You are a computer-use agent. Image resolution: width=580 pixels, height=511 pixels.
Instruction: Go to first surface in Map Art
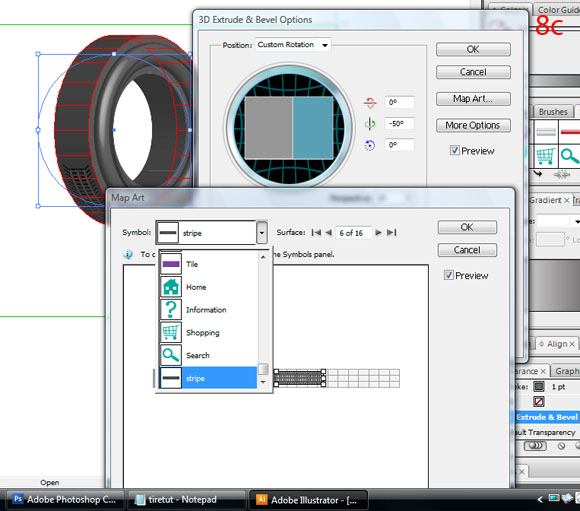[x=316, y=232]
